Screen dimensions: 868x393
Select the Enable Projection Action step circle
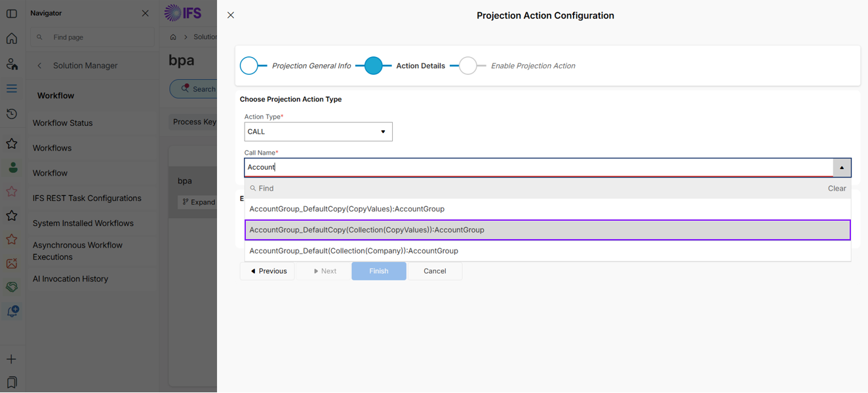click(x=469, y=65)
